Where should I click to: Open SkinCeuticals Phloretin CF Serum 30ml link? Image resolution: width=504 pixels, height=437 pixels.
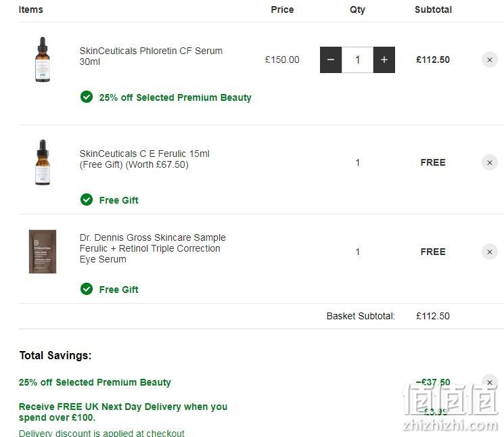point(151,56)
